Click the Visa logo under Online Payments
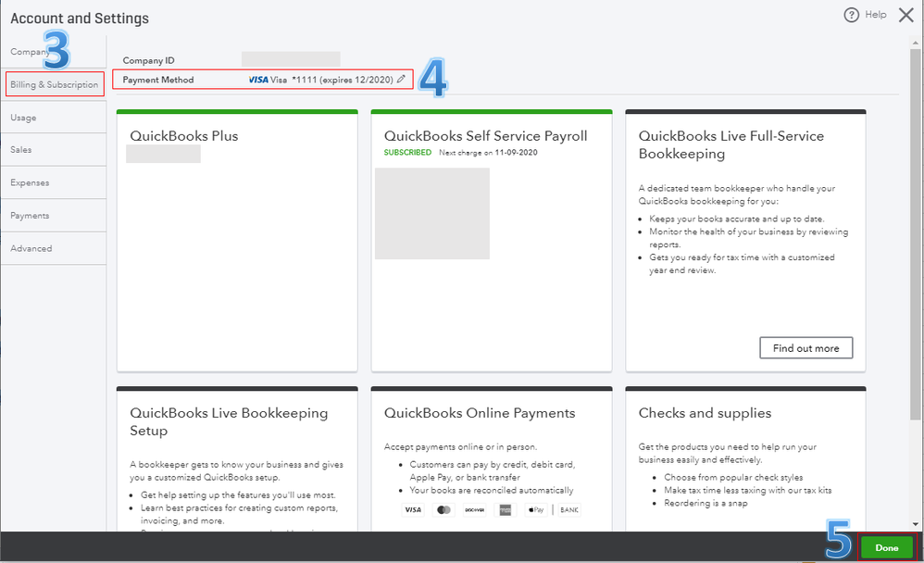 (x=413, y=510)
